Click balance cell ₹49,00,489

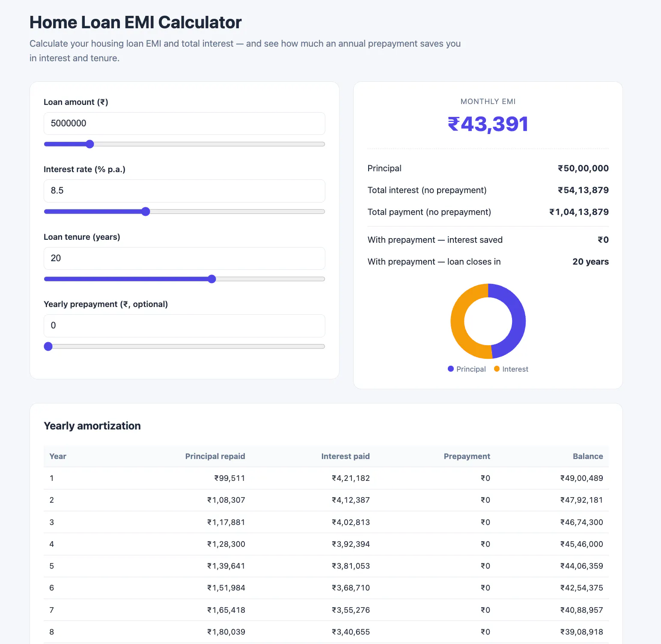(x=581, y=478)
